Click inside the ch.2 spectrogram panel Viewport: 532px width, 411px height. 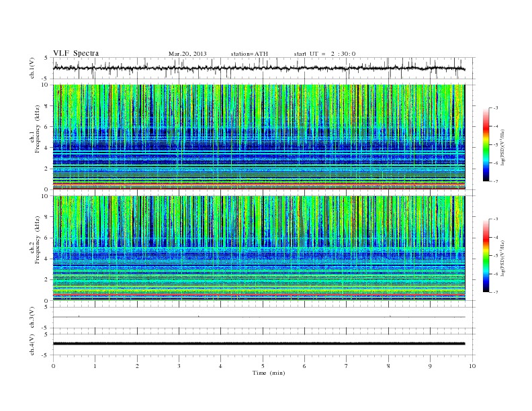259,248
